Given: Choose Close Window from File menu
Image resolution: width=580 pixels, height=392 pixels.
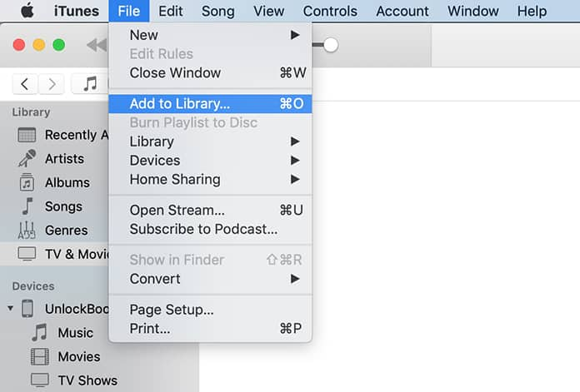Looking at the screenshot, I should pos(210,72).
